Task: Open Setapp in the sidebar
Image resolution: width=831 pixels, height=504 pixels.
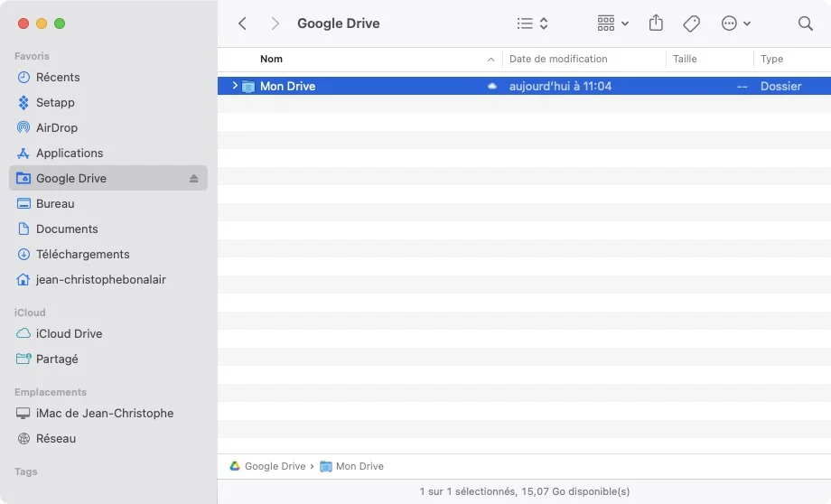Action: click(108, 102)
